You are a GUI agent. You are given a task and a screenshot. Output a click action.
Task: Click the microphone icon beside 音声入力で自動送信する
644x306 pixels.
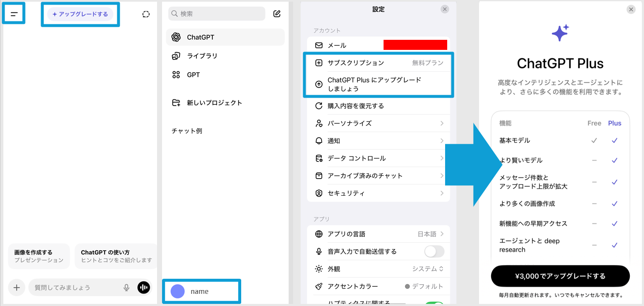point(319,252)
